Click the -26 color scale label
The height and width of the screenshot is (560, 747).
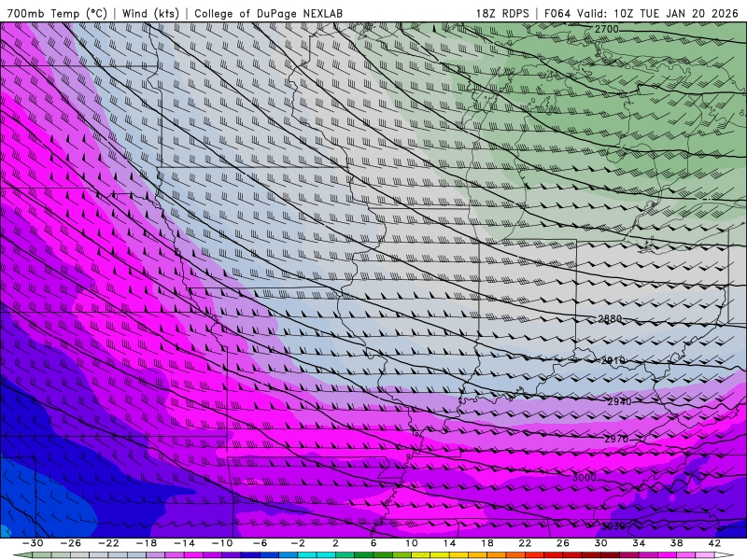[x=71, y=543]
